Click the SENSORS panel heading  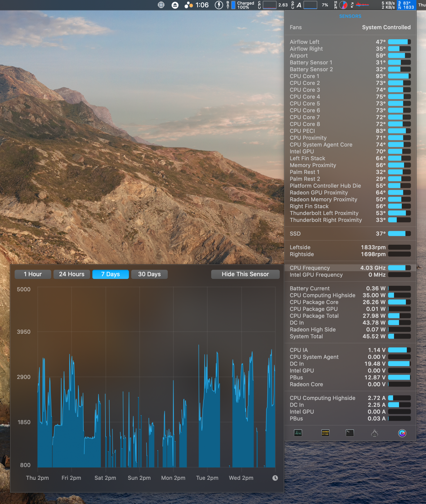click(350, 16)
